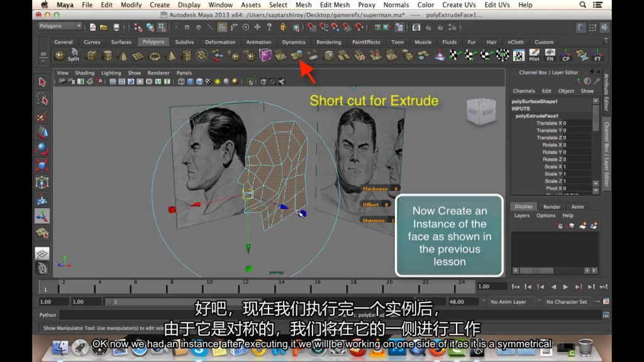
Task: Toggle Channel Box display at top right
Action: 604,27
